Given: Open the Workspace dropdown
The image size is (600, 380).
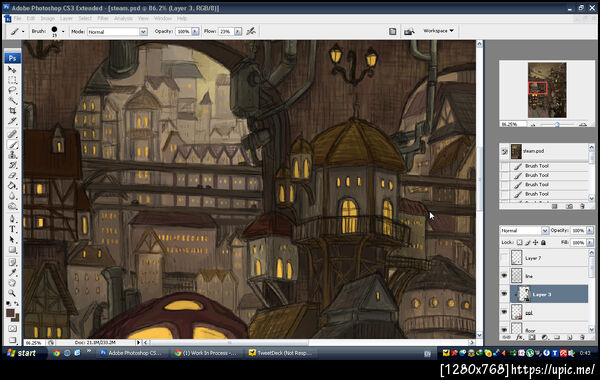Looking at the screenshot, I should pos(439,31).
